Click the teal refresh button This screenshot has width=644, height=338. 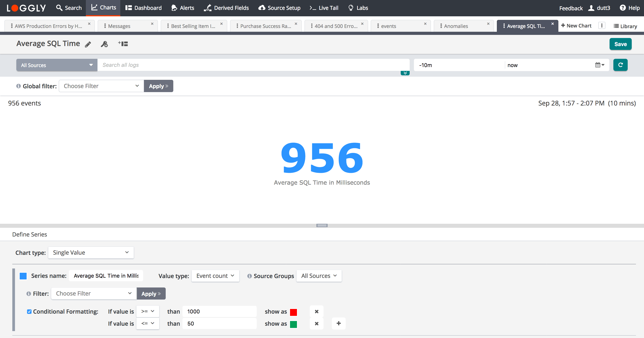tap(620, 65)
